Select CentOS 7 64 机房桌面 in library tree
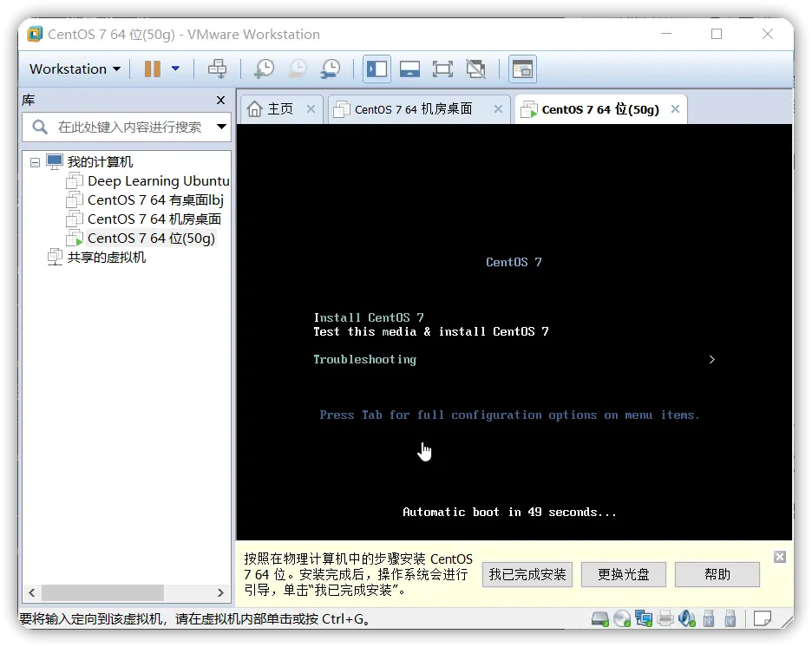The width and height of the screenshot is (812, 647). coord(154,219)
